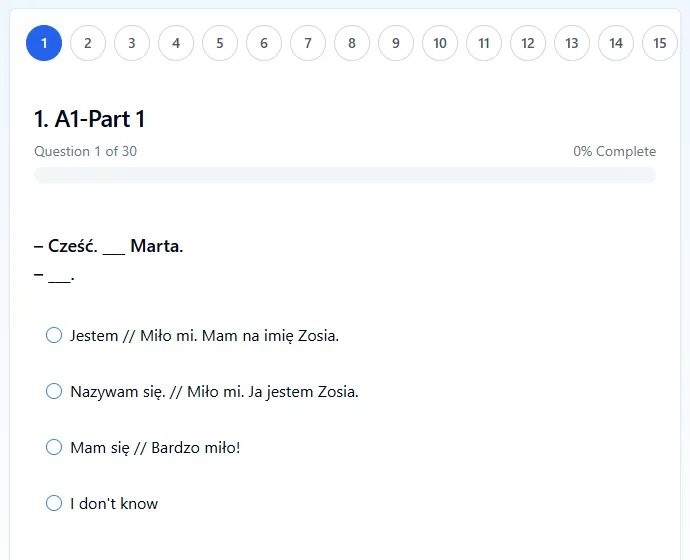The image size is (690, 560).
Task: Open question 3 in the navigator
Action: 132,43
